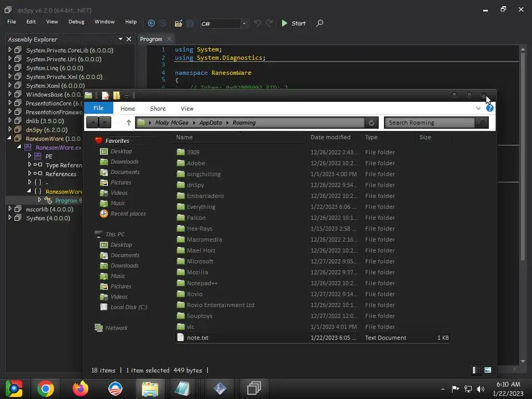The image size is (532, 399).
Task: Click dnSpy Save All toolbar icon
Action: (x=190, y=23)
